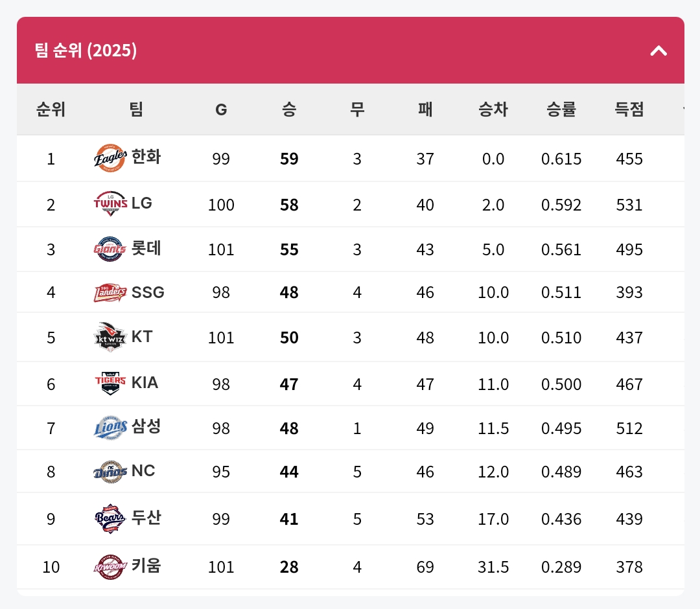Screen dimensions: 700x609
Task: Click the Samsung Lions team logo
Action: point(110,428)
